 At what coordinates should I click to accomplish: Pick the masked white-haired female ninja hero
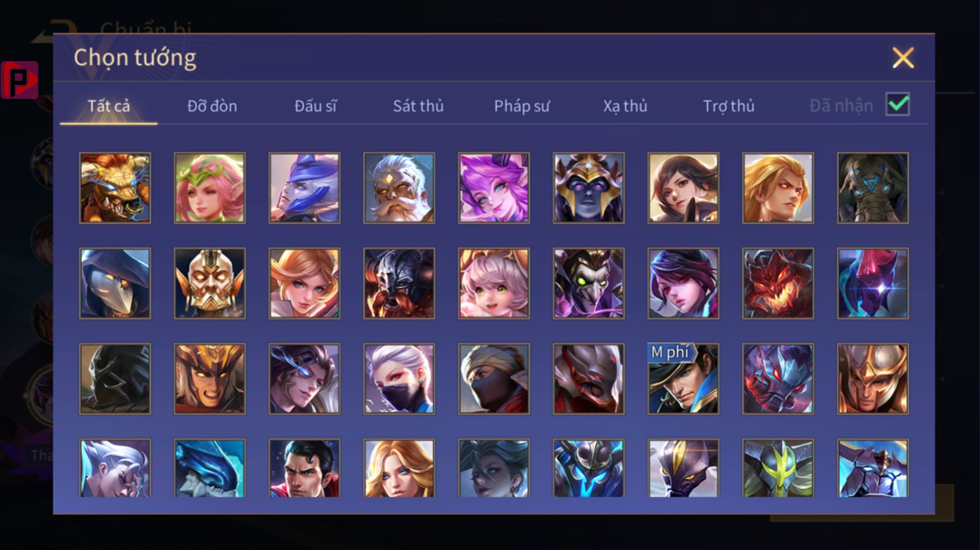coord(399,379)
